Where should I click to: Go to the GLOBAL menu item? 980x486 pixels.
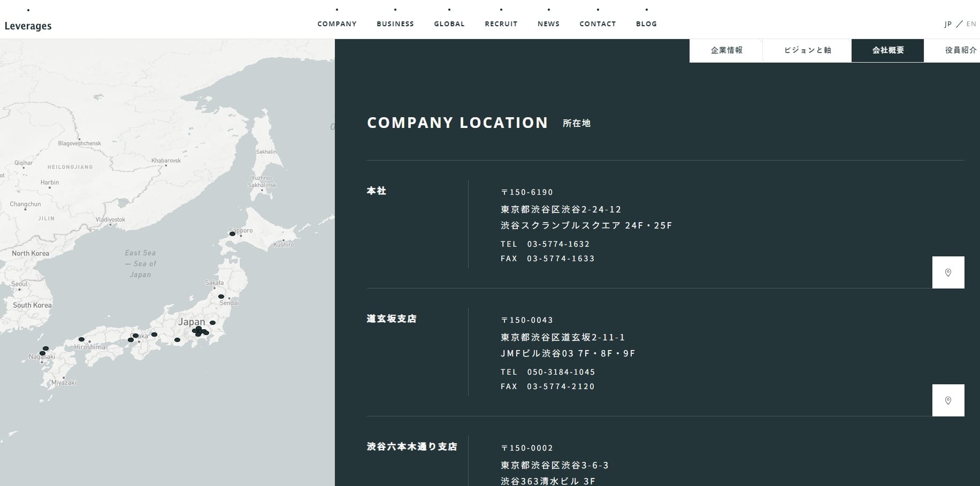click(x=449, y=24)
